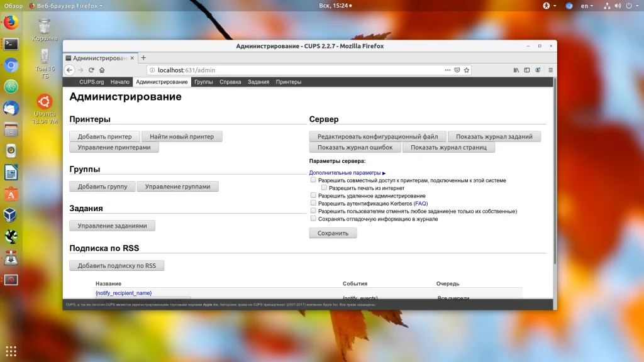Open Показать журнал ошибок
644x362 pixels.
click(355, 147)
